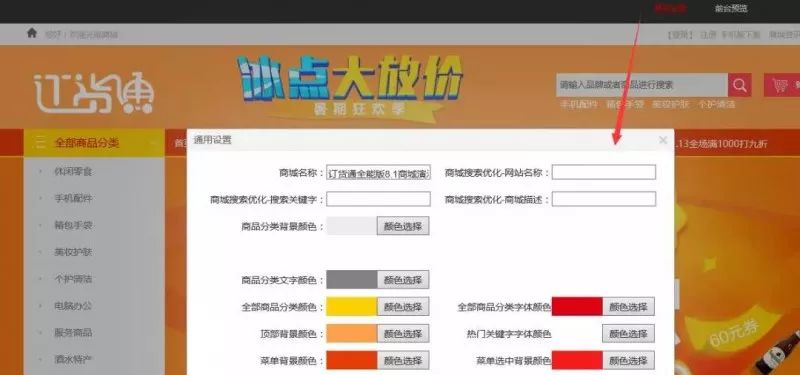Click 颜色选择 for 全部商品分类颜色

click(403, 307)
